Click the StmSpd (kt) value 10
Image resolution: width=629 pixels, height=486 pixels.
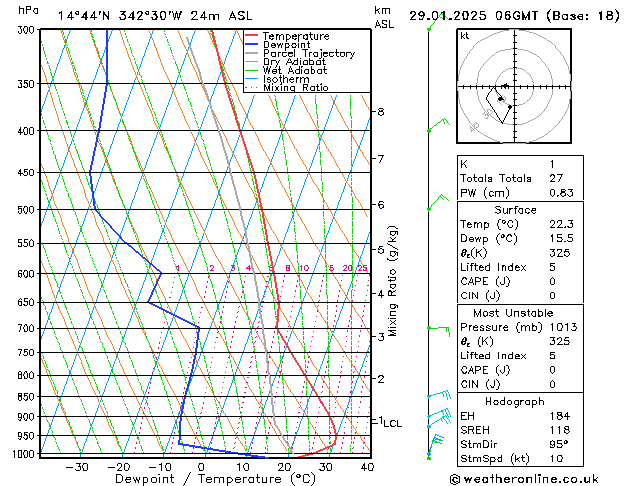click(x=556, y=459)
